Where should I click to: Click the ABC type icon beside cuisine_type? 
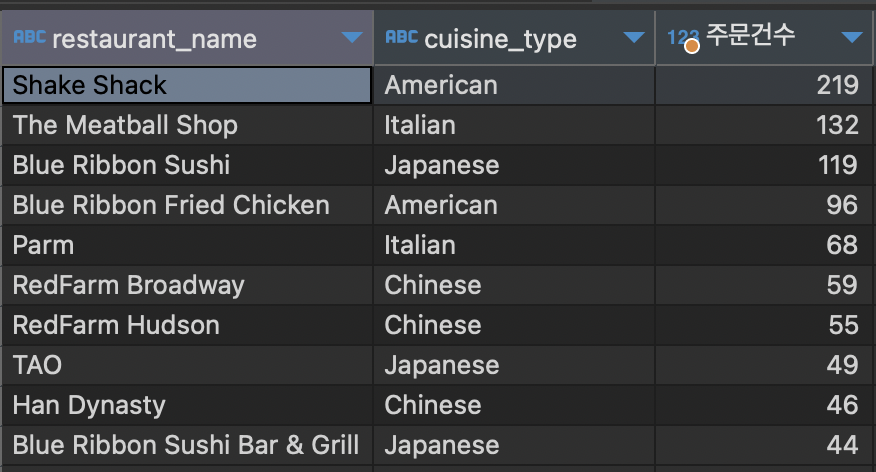click(401, 37)
